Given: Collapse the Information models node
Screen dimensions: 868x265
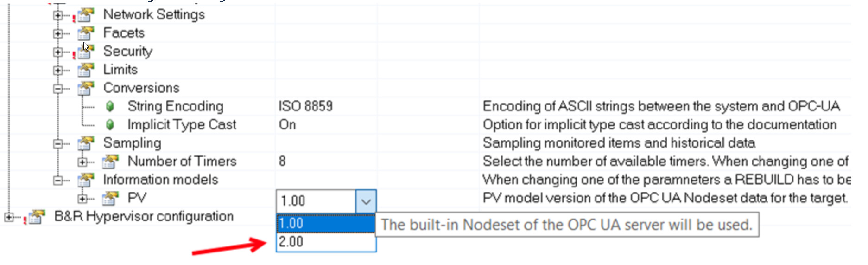Looking at the screenshot, I should [57, 180].
